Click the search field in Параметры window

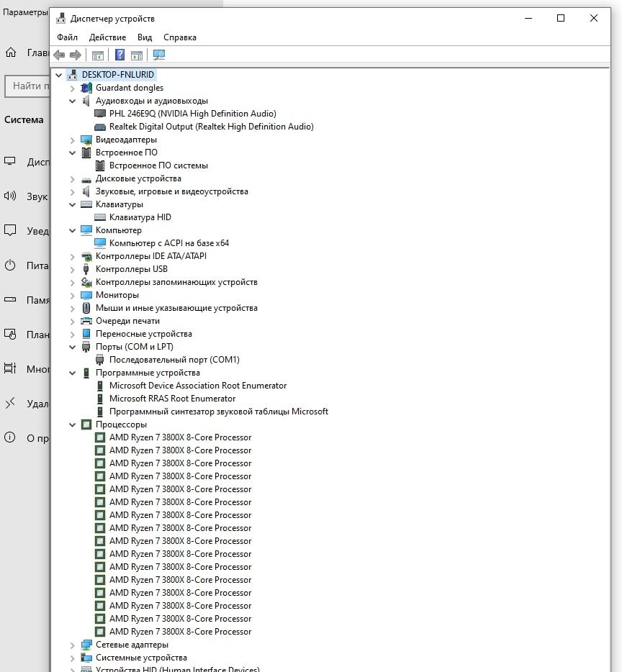click(27, 86)
